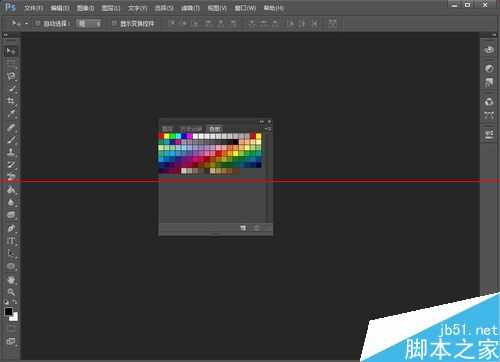
Task: Switch to the 颜色 tab in floating panel
Action: point(167,129)
